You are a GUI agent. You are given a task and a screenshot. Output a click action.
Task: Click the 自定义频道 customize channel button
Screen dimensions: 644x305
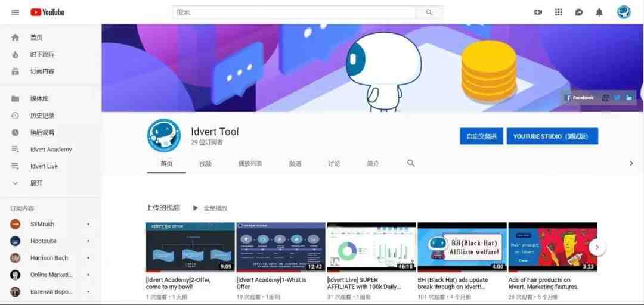coord(481,136)
